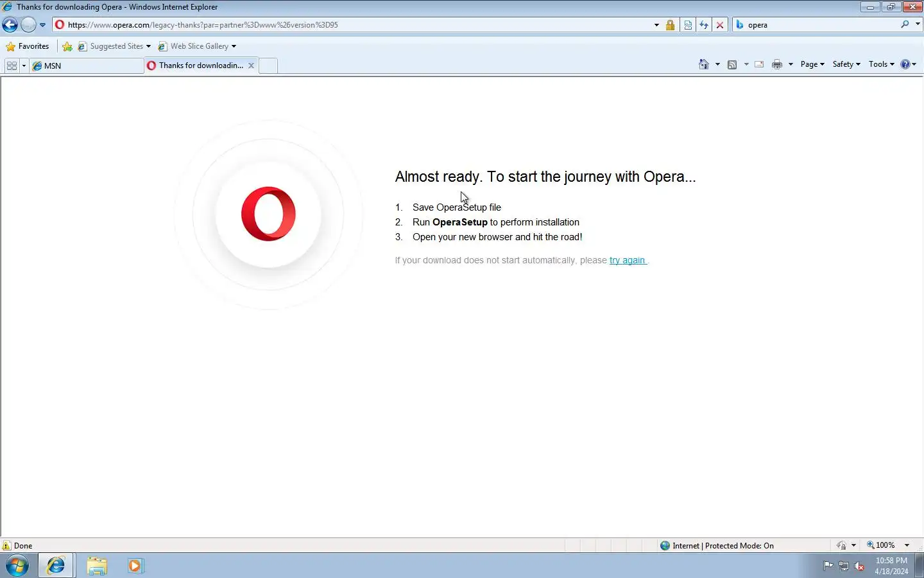Screen dimensions: 924x578
Task: Click the Feeds RSS icon
Action: click(x=732, y=64)
